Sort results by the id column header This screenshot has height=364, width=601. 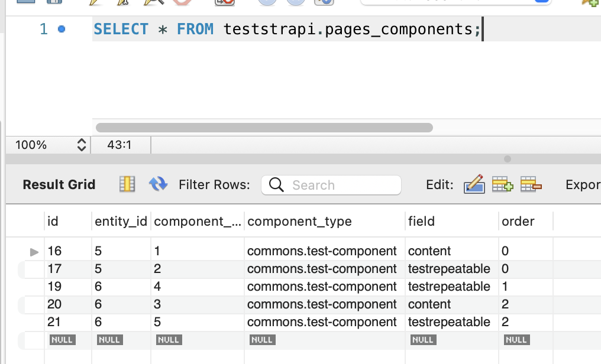tap(53, 221)
